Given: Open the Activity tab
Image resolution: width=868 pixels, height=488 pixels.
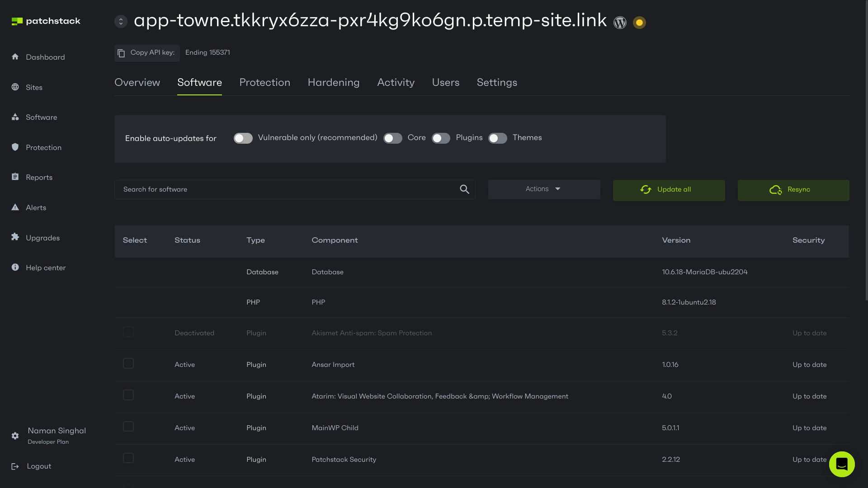Looking at the screenshot, I should 396,83.
